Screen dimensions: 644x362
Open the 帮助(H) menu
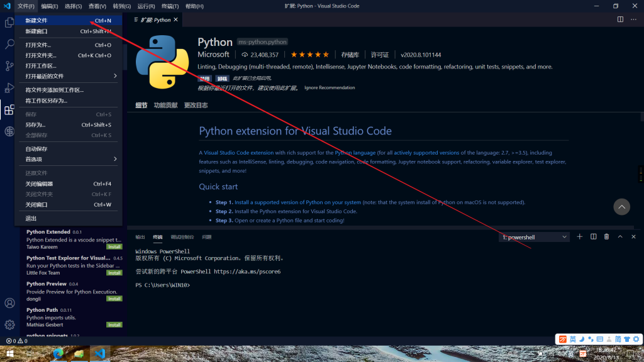pos(194,6)
